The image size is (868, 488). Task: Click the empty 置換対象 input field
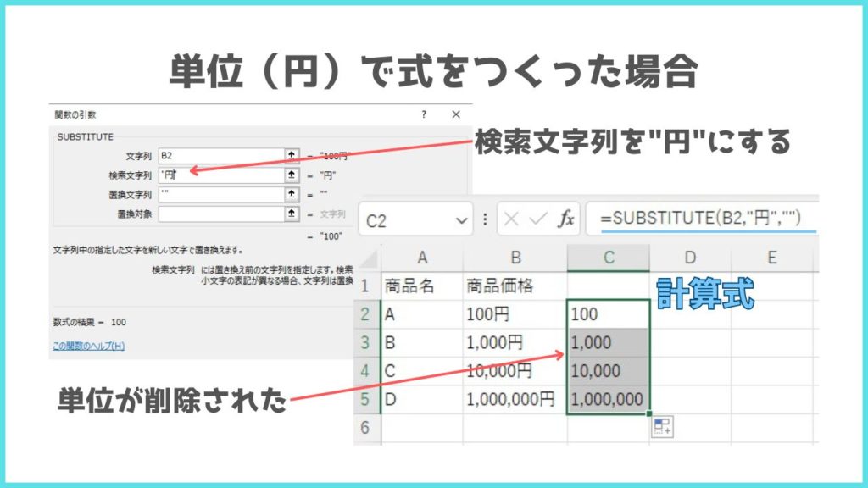click(x=220, y=213)
